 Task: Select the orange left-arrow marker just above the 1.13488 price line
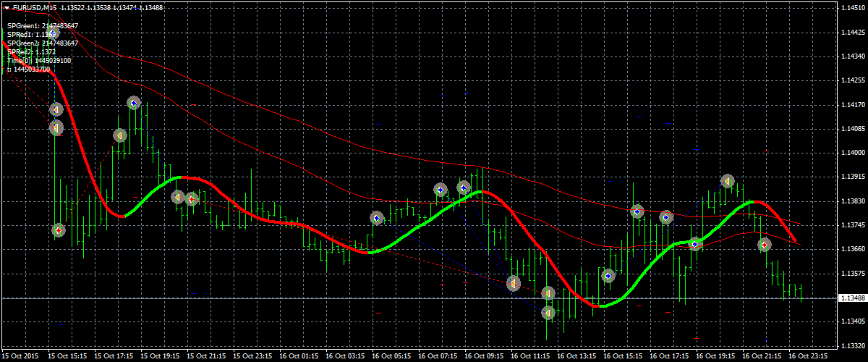[549, 293]
